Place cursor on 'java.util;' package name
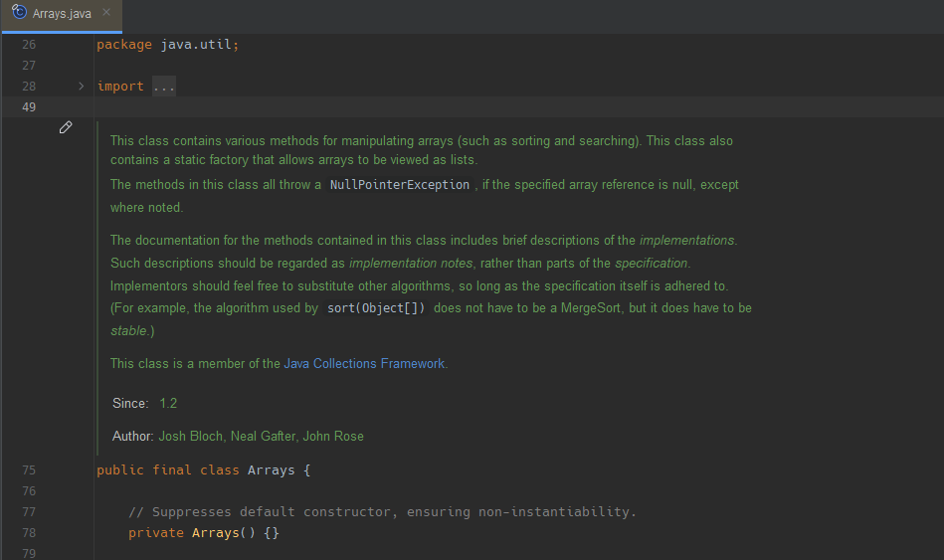 200,45
